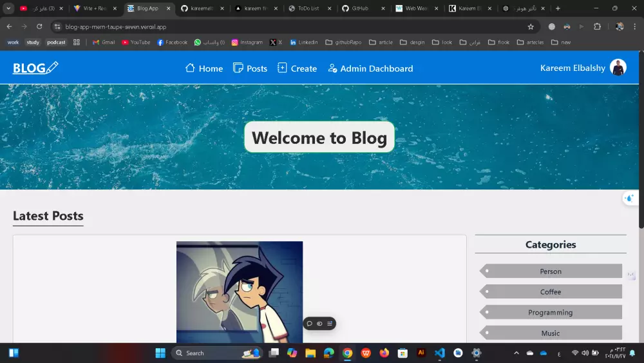Open the X bookmark
The image size is (644, 363).
coord(276,43)
